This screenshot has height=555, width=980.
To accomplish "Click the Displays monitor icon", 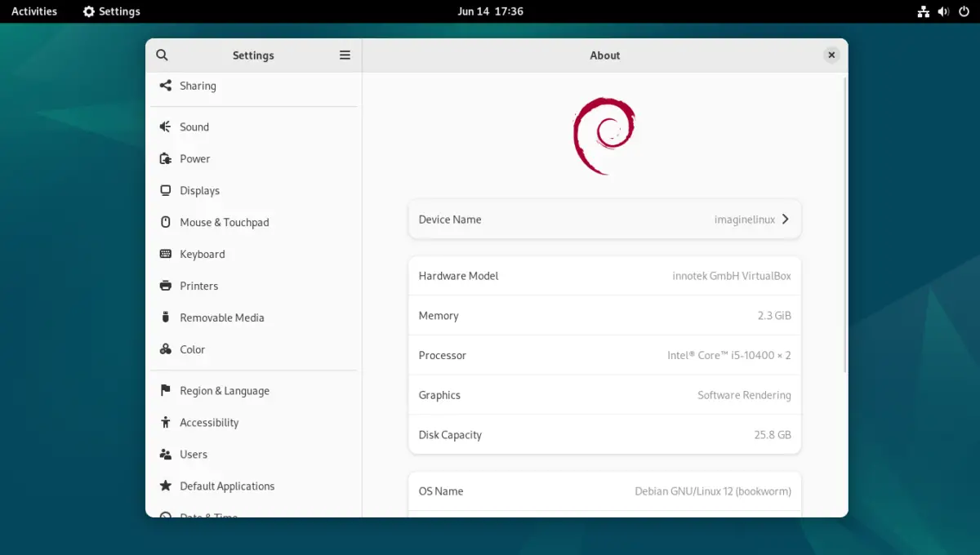I will [x=165, y=190].
